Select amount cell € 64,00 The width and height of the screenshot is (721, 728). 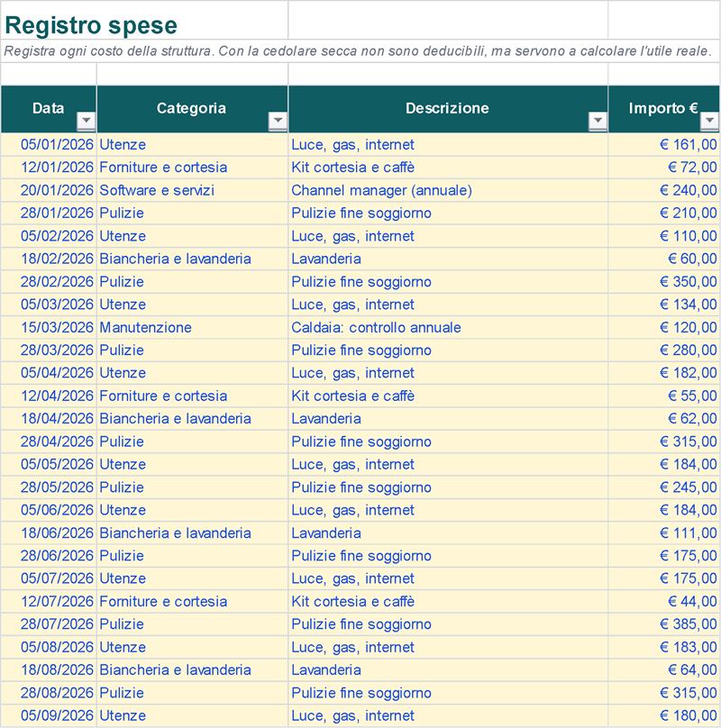point(664,670)
